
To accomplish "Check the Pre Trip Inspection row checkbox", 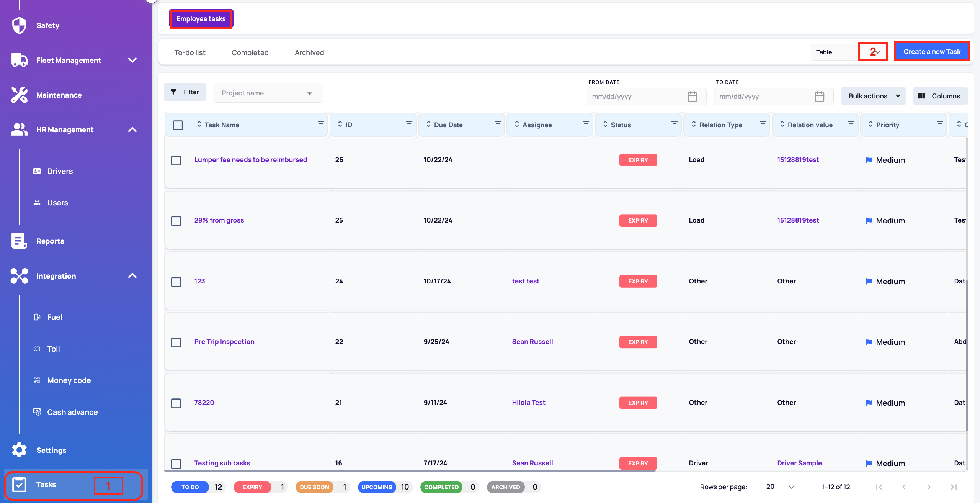I will (x=176, y=342).
